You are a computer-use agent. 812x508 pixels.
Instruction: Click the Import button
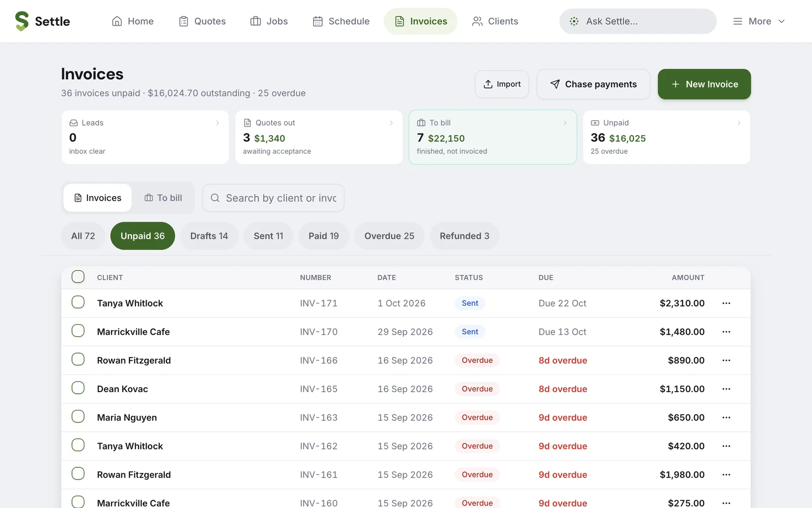click(502, 84)
